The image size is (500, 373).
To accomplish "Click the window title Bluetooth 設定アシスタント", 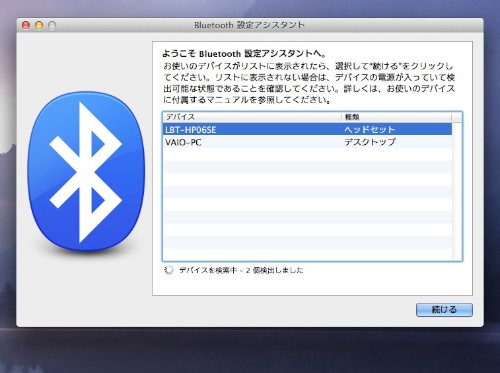I will [x=250, y=25].
